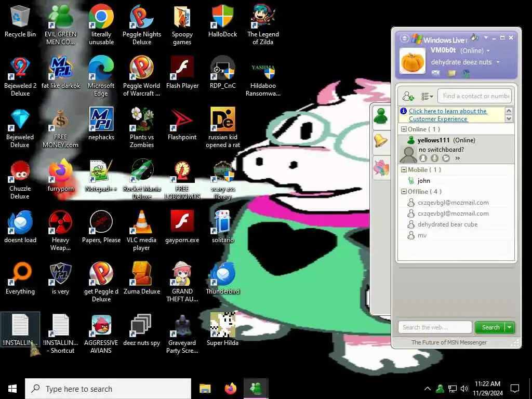Focus the 'Search the web' field
Screen dimensions: 532x399
coord(435,327)
